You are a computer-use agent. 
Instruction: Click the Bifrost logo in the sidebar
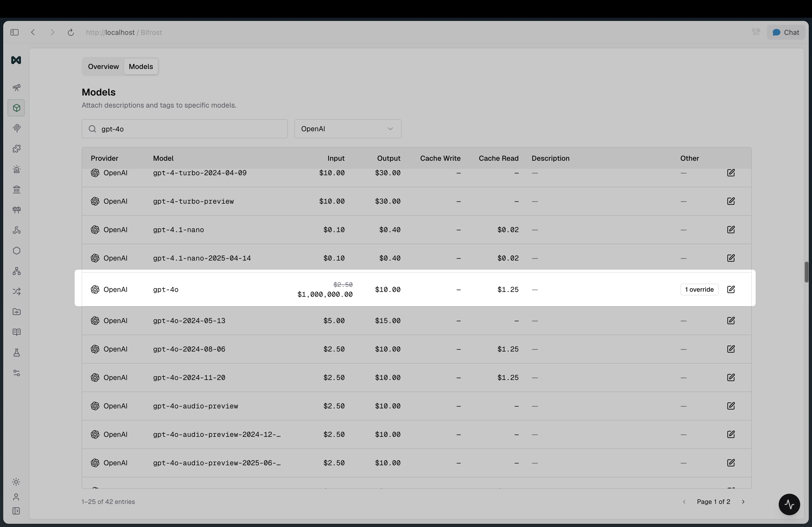(16, 60)
